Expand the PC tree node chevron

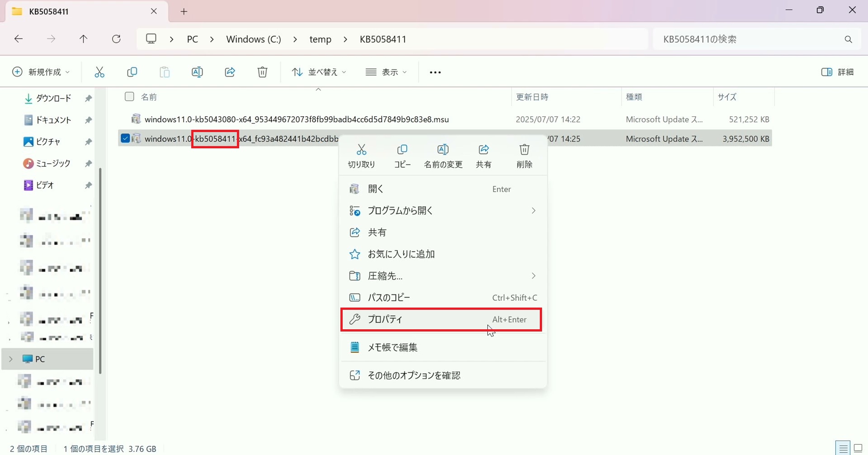(x=11, y=359)
